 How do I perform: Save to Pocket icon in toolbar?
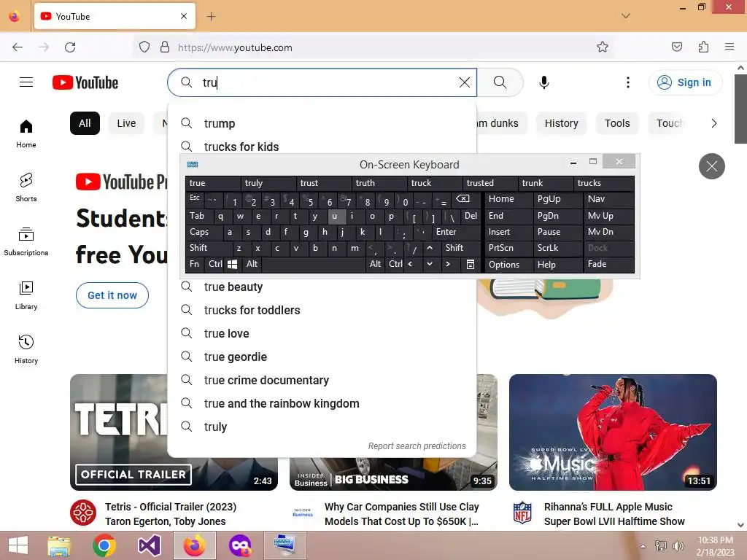(677, 47)
